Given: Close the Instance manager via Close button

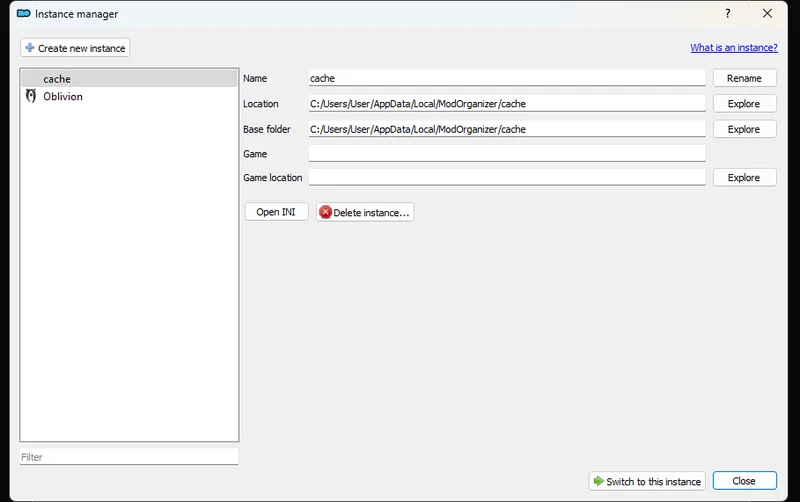Looking at the screenshot, I should pos(744,481).
